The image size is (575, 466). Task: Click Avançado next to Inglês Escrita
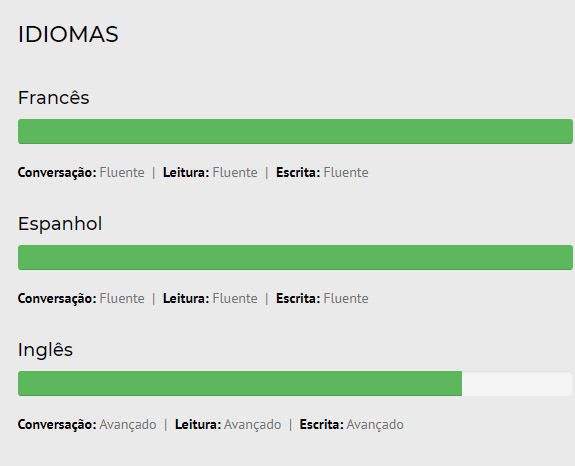(x=375, y=425)
